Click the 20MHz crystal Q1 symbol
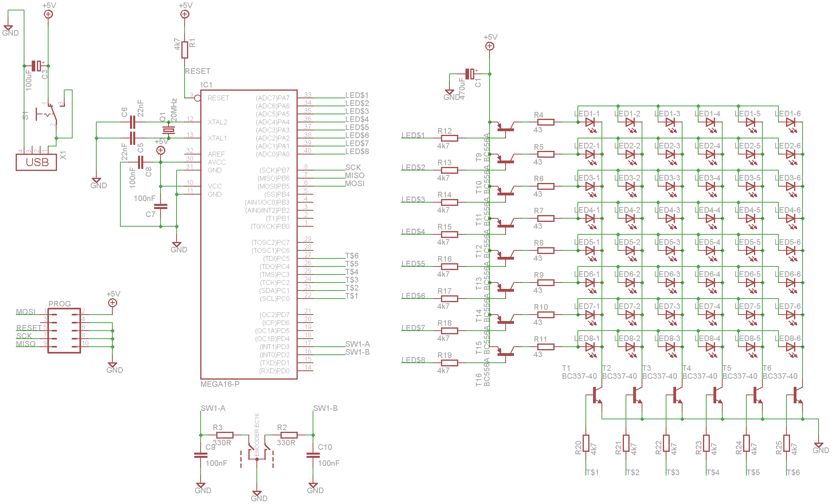 click(x=169, y=131)
